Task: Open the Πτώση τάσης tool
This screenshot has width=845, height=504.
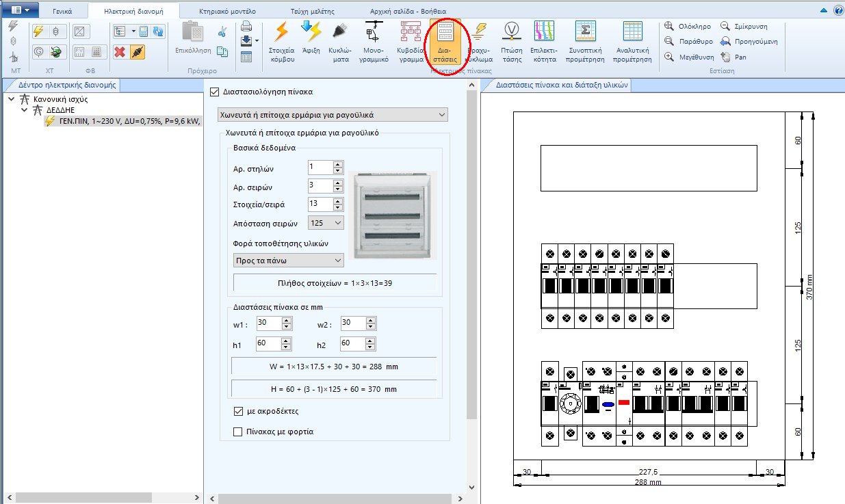Action: click(512, 41)
